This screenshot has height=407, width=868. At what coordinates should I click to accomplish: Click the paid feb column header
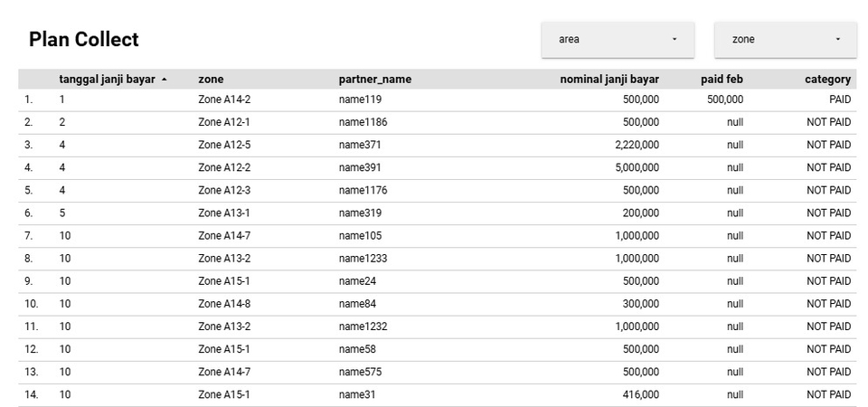point(722,80)
